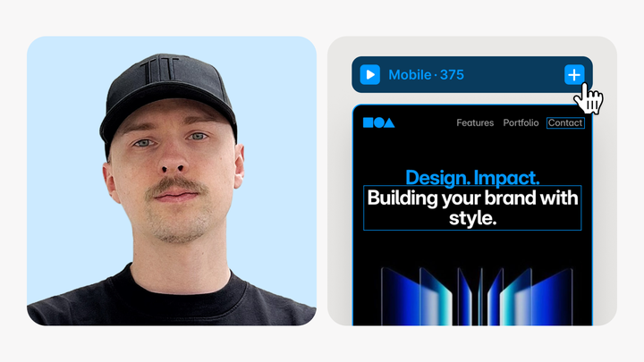
Task: Click the blue circle logo shape
Action: click(378, 122)
